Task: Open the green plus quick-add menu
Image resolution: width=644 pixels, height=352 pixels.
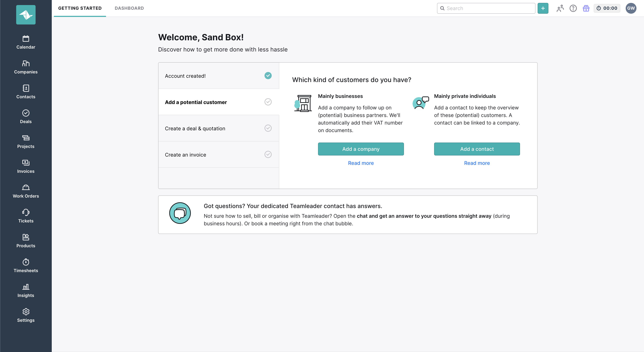Action: pos(543,8)
